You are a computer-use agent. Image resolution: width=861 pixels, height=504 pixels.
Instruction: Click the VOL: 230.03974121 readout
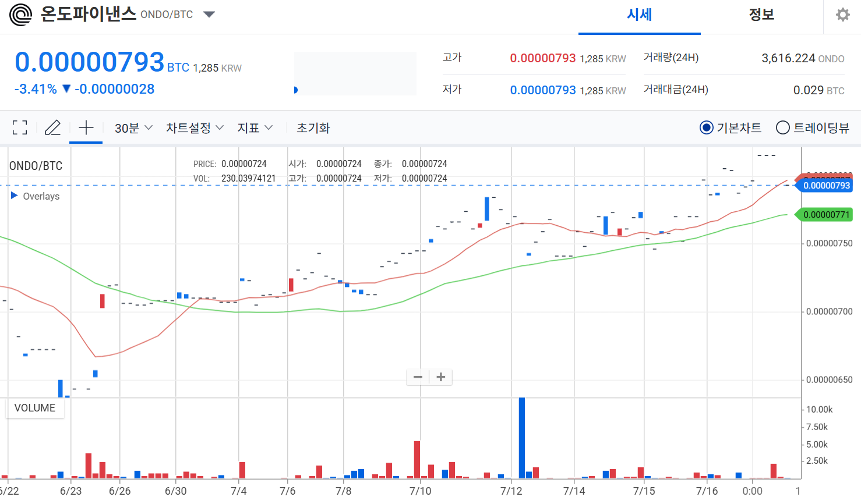(234, 178)
